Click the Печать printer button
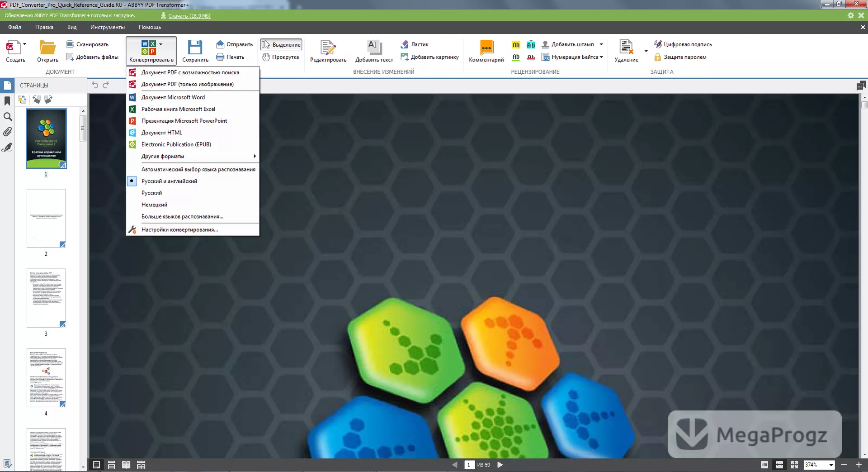 [x=230, y=57]
